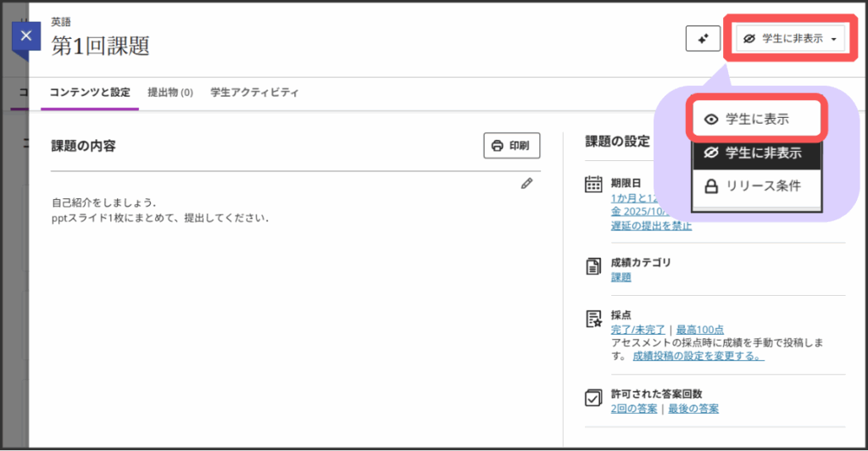
Task: Close the assignment panel with X icon
Action: point(26,36)
